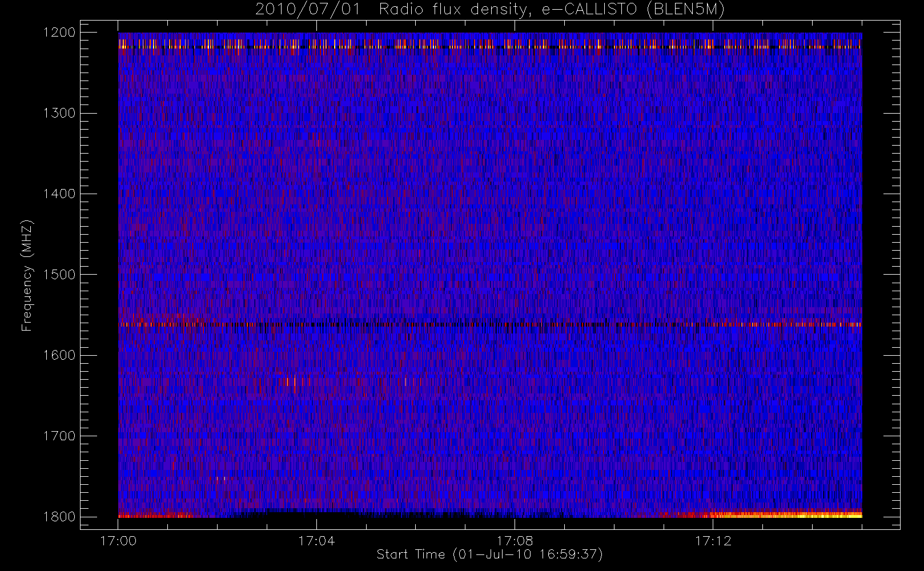
Task: Click the yellow striped band near 1215 MHz
Action: point(490,44)
